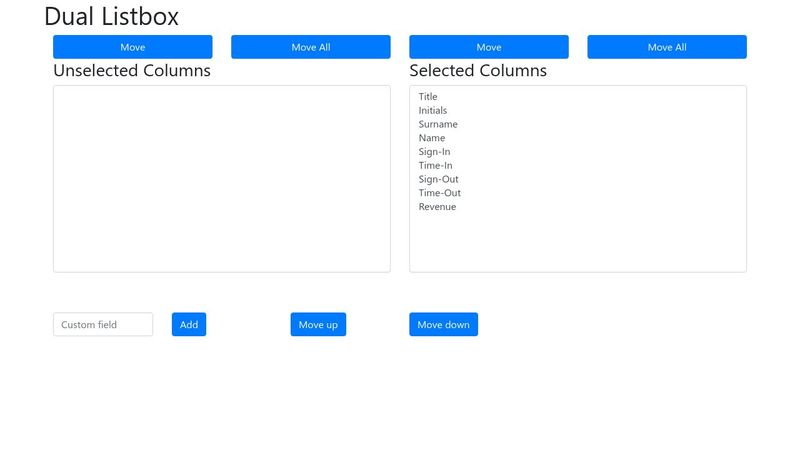Viewport: 800px width, 450px height.
Task: Click the Dual Listbox page heading
Action: [112, 16]
